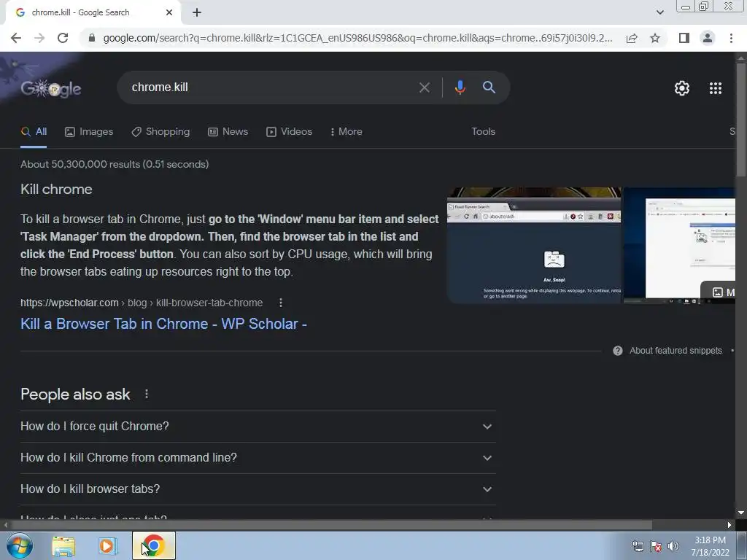
Task: Open the More search categories menu
Action: 347,132
